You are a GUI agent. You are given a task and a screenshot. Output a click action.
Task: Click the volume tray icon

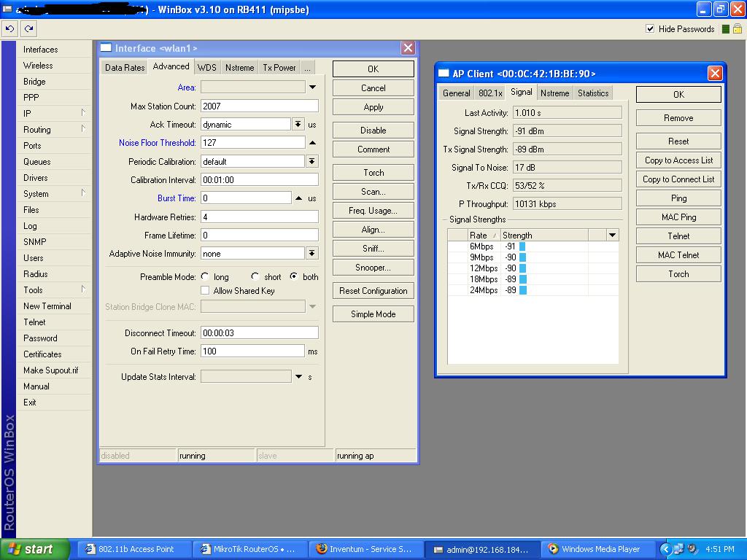[x=692, y=549]
